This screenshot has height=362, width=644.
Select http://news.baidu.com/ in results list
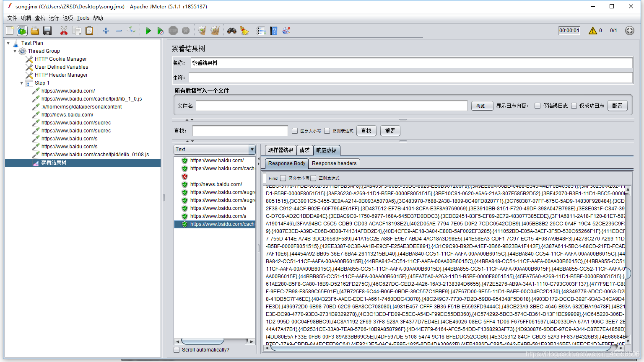click(x=216, y=184)
